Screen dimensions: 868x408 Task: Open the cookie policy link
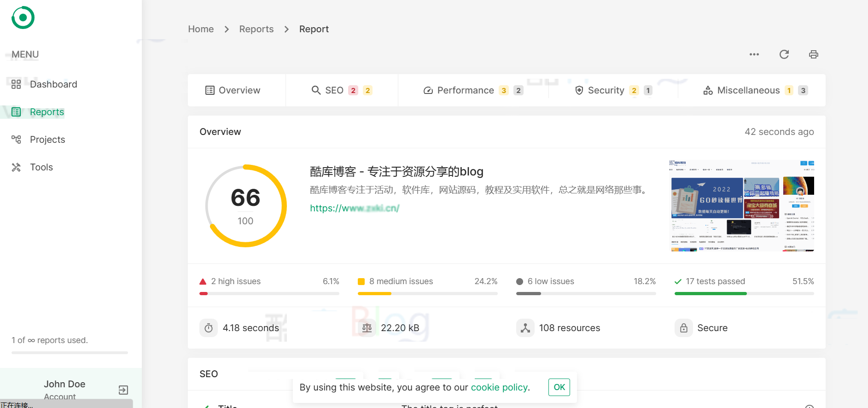(x=500, y=387)
